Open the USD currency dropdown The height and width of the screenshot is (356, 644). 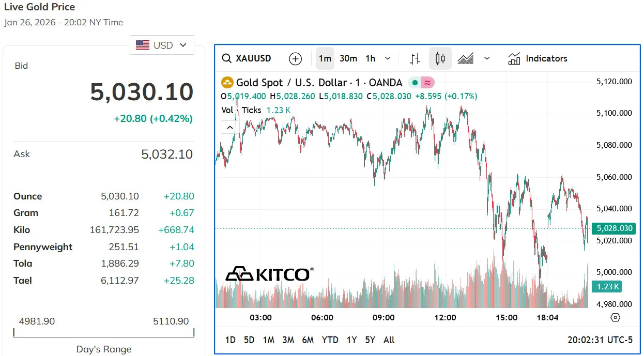click(x=162, y=45)
